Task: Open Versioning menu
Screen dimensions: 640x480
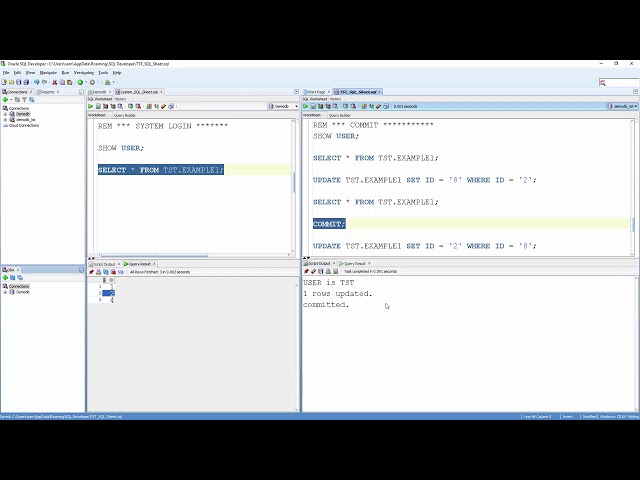Action: pyautogui.click(x=84, y=73)
